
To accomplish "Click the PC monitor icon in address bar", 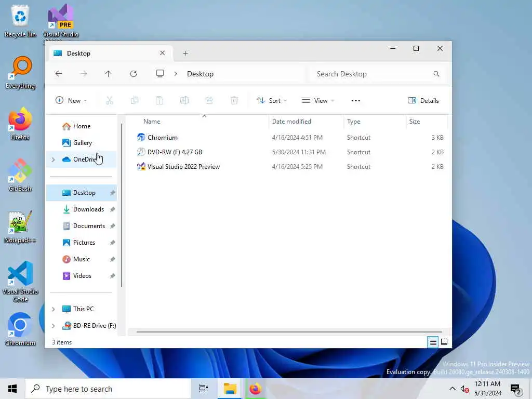I will (160, 74).
